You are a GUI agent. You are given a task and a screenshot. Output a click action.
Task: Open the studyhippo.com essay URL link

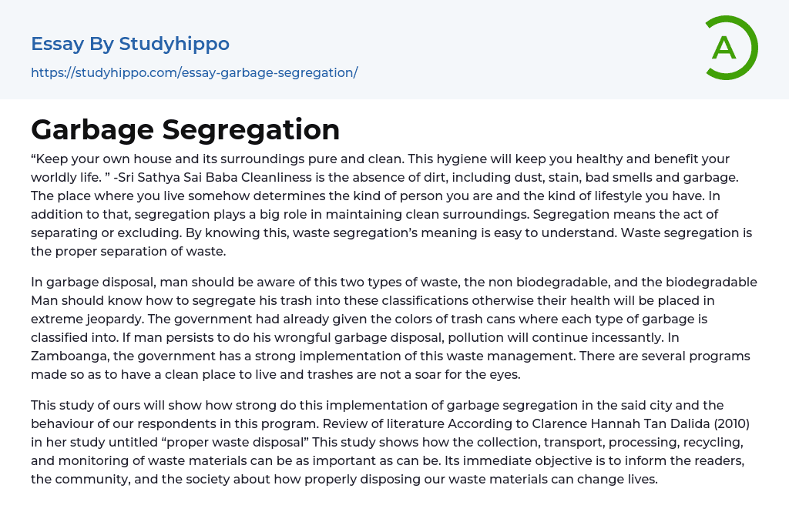[194, 72]
